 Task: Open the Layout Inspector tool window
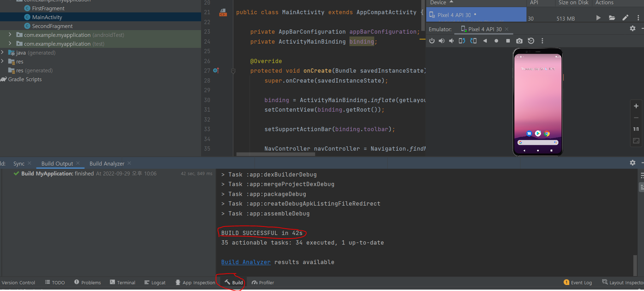(622, 282)
